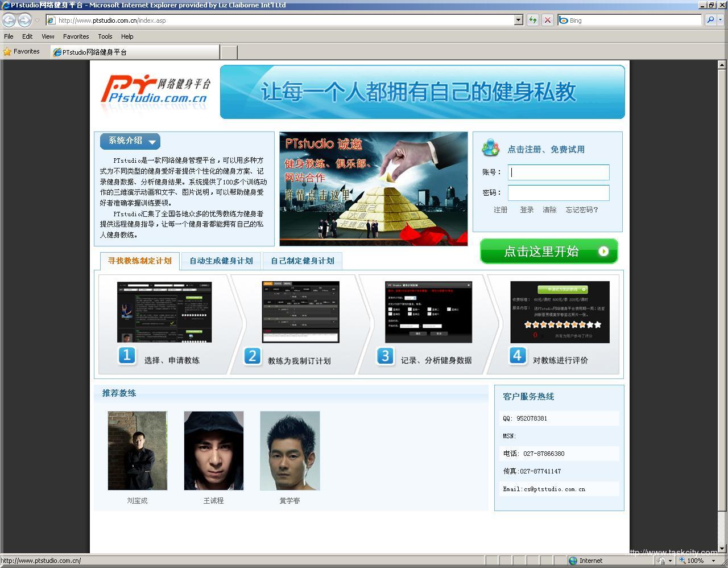The height and width of the screenshot is (568, 728).
Task: Click the Bing search box
Action: click(x=630, y=20)
